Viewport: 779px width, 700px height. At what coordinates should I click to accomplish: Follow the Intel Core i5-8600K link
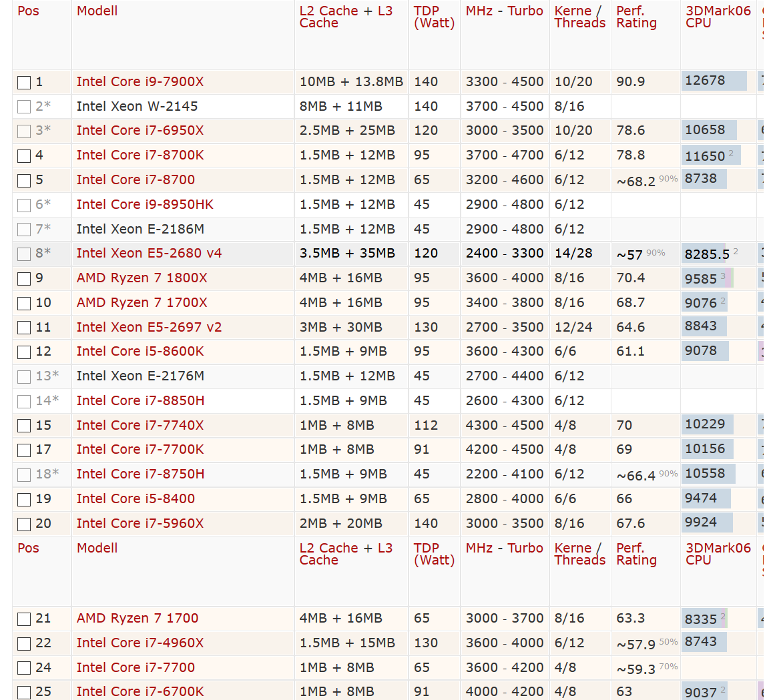(x=140, y=351)
